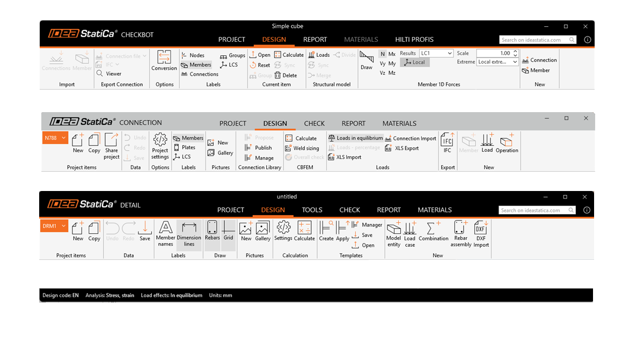
Task: Click Reset in Checkbot Current item
Action: pyautogui.click(x=260, y=65)
